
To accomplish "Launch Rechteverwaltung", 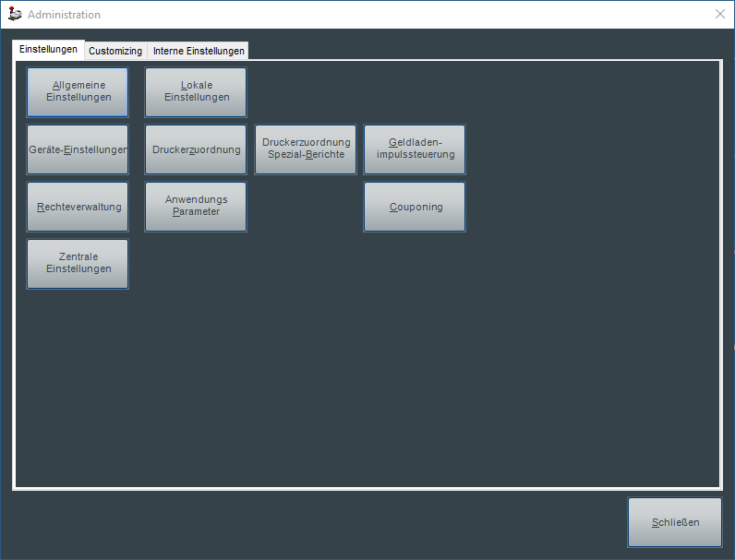I will tap(78, 207).
